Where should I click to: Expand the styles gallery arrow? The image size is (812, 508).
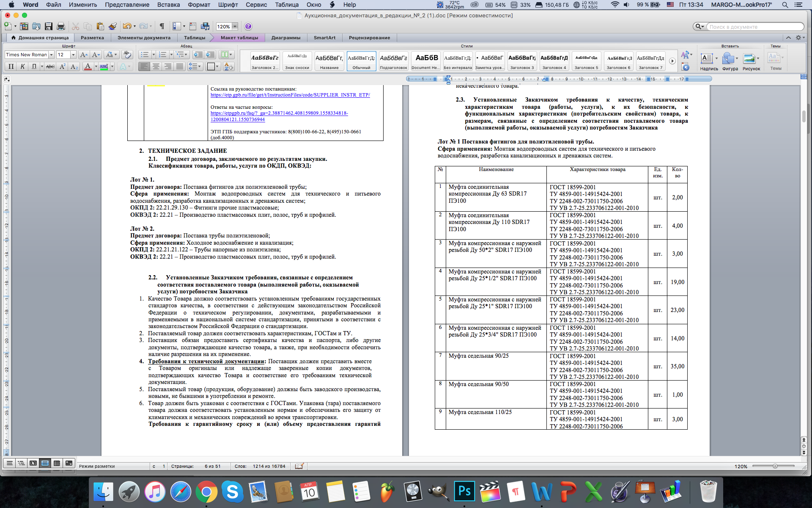672,61
